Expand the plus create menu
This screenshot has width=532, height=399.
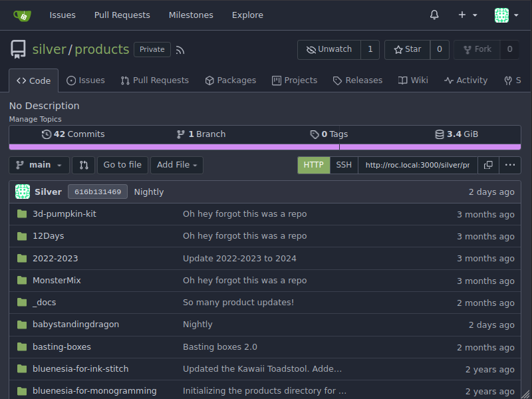click(467, 15)
